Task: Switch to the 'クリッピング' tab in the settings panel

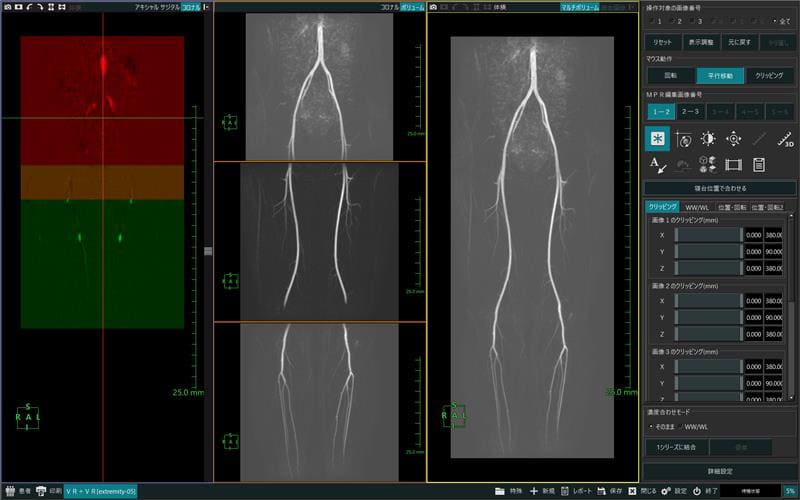Action: click(662, 207)
